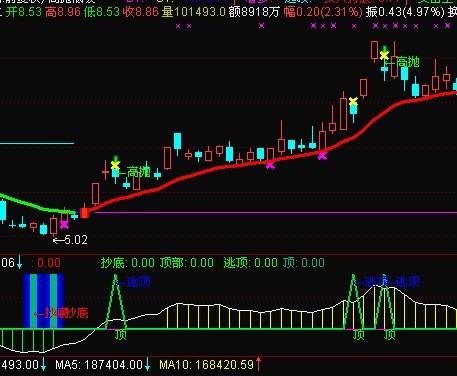Click the magenta X marker near the 5.02 low
Image resolution: width=457 pixels, height=376 pixels.
coord(64,225)
